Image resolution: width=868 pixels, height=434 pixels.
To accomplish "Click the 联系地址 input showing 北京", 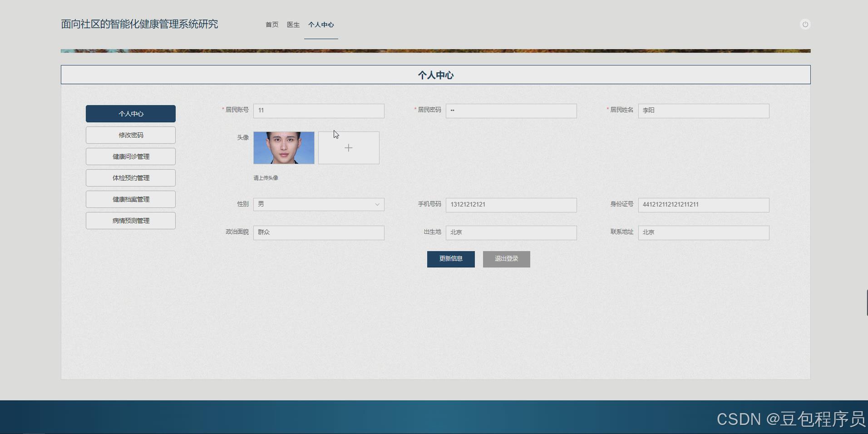I will point(703,232).
